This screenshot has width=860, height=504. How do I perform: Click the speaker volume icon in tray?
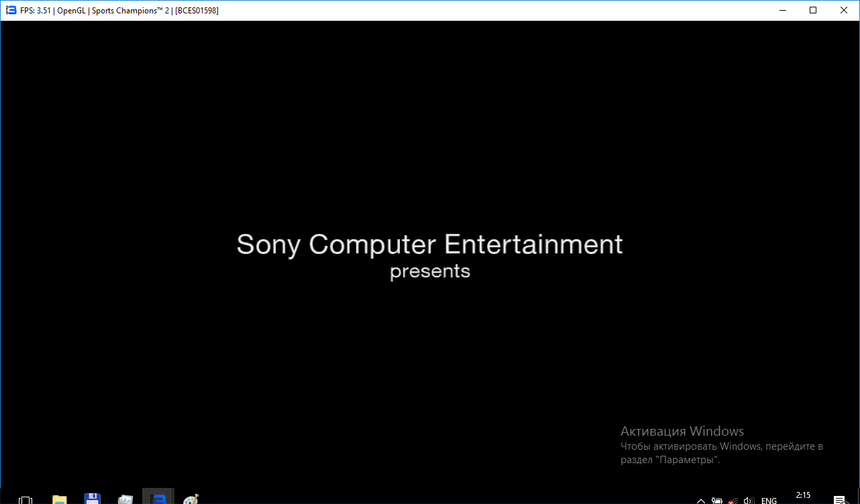click(749, 500)
